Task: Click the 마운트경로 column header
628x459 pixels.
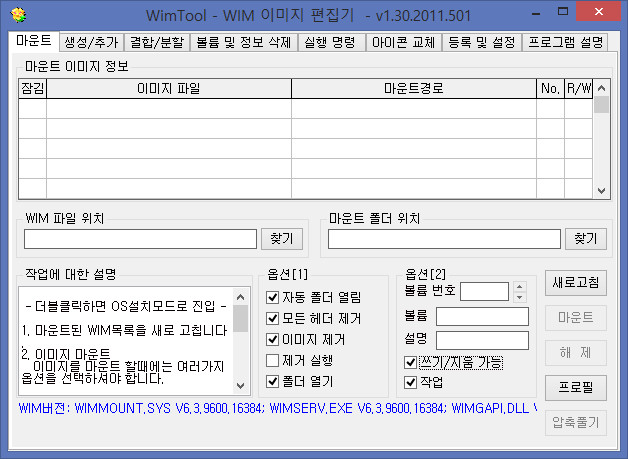Action: pyautogui.click(x=414, y=89)
